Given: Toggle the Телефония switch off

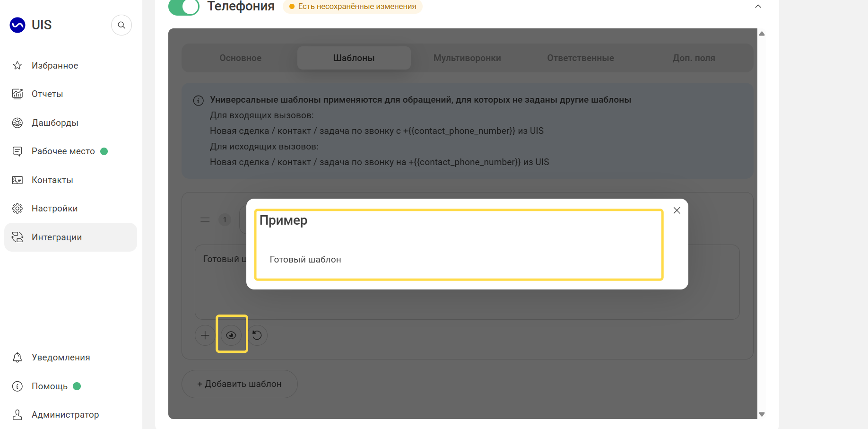Looking at the screenshot, I should pyautogui.click(x=184, y=7).
